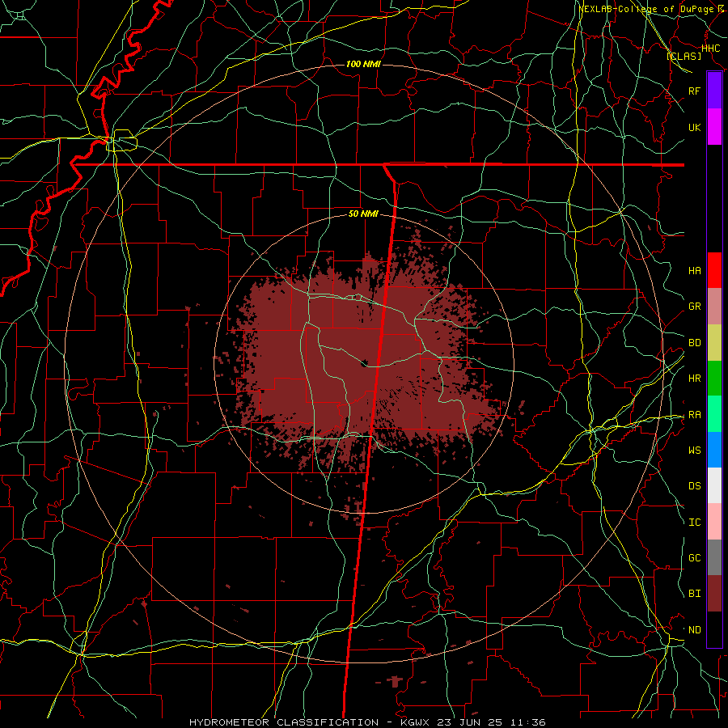Click the HHC product code text
728x728 pixels.
[x=711, y=49]
